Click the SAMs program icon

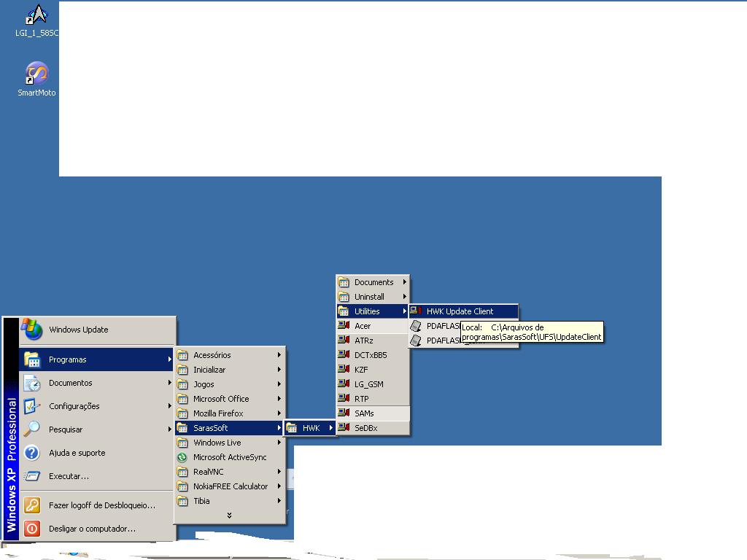(344, 413)
